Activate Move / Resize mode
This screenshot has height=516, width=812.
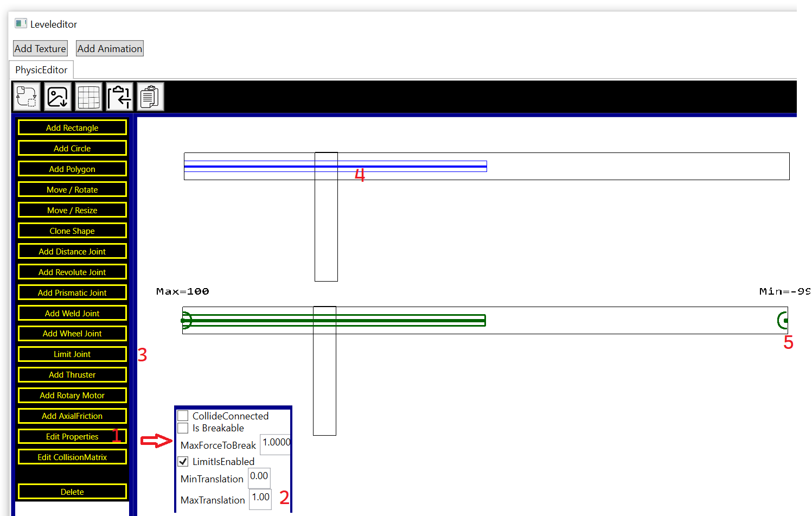(72, 210)
